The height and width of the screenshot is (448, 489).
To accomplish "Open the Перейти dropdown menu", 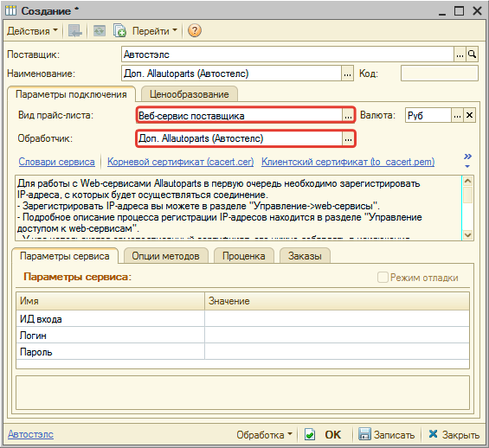I will pos(155,31).
